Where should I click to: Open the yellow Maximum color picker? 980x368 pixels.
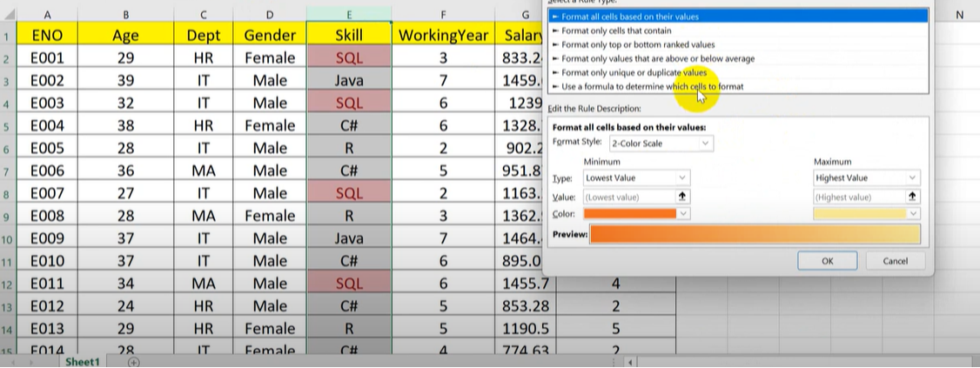tap(866, 213)
